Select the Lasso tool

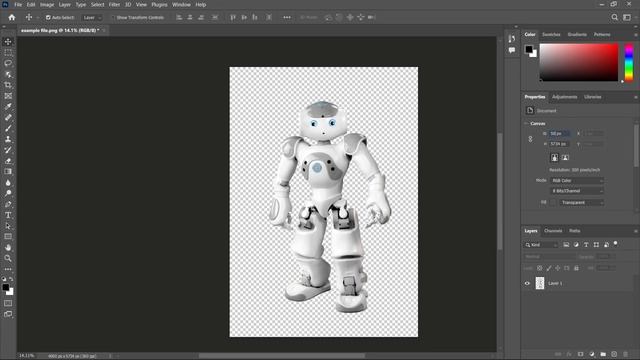pos(8,63)
